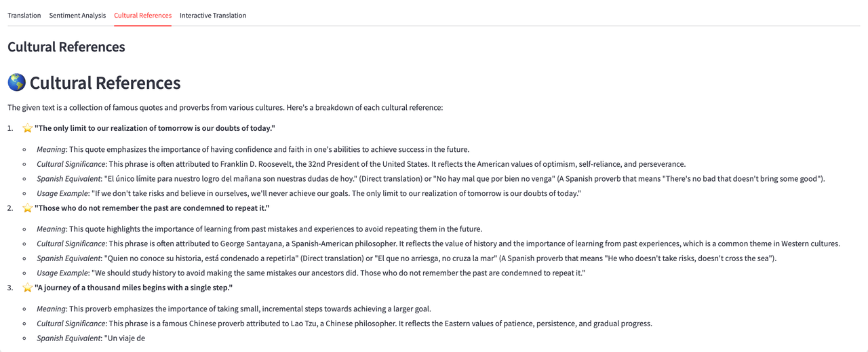
Task: Click the star before "Those who do not remember" quote
Action: (x=27, y=208)
